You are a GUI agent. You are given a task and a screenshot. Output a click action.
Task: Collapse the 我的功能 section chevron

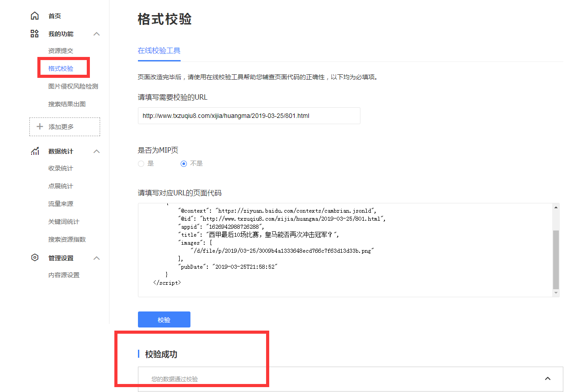[x=97, y=34]
